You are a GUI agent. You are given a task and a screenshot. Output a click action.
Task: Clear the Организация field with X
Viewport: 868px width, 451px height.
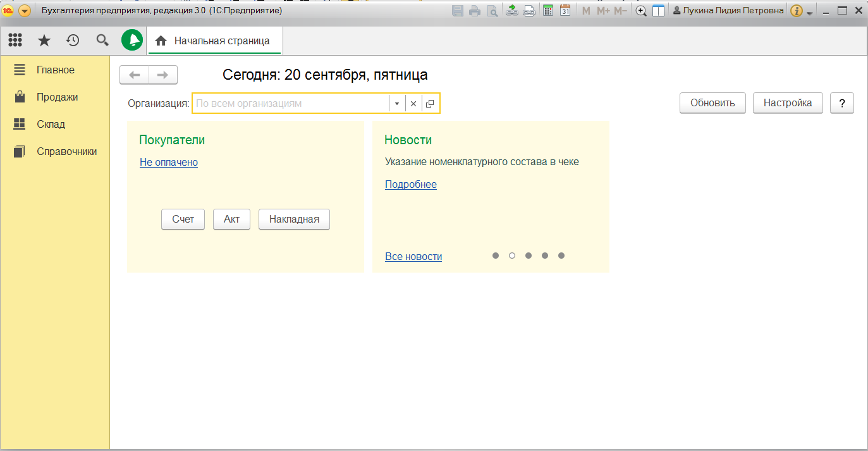pyautogui.click(x=413, y=104)
